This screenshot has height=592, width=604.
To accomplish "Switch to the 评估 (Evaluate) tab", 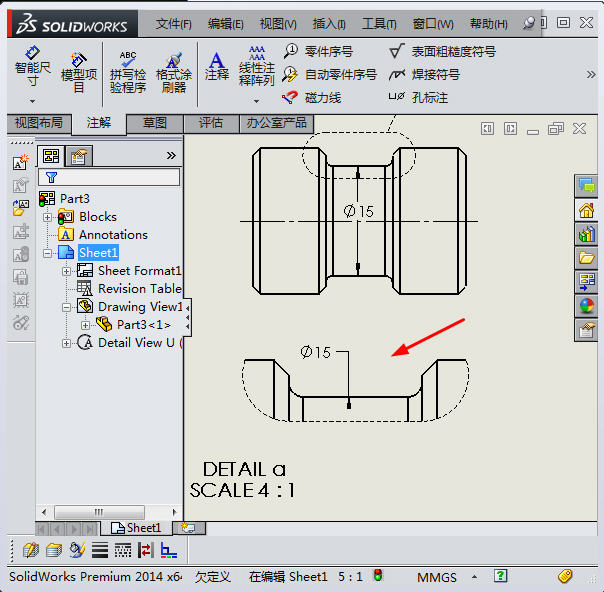I will pyautogui.click(x=211, y=123).
